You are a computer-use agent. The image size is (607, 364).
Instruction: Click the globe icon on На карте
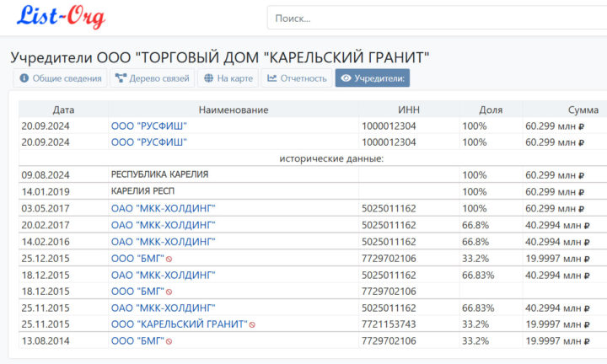pos(209,78)
